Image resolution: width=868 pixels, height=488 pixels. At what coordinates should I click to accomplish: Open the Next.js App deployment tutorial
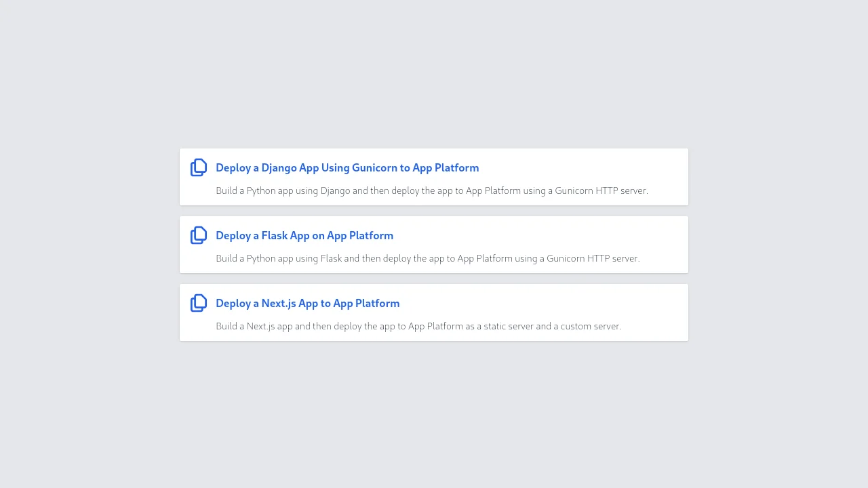point(308,303)
